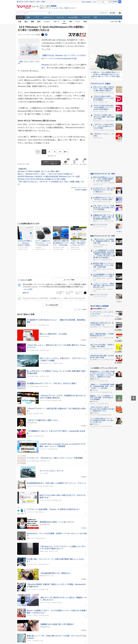Report article via 記事に関する報告
Viewport: 138px width, 644px height.
23,164
